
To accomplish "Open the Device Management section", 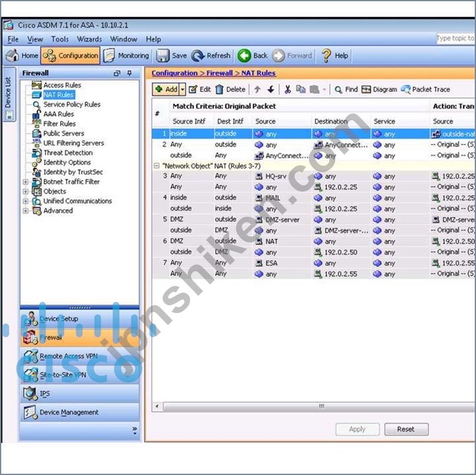I will pos(80,413).
